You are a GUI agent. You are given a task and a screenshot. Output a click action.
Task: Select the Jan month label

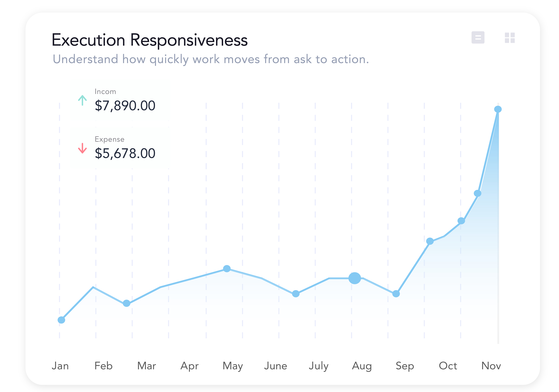click(x=60, y=366)
